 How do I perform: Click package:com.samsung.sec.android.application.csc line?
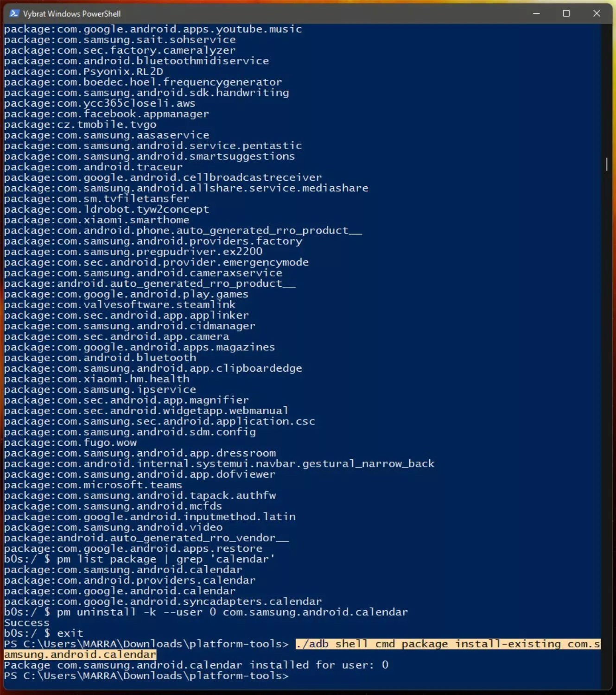(159, 422)
